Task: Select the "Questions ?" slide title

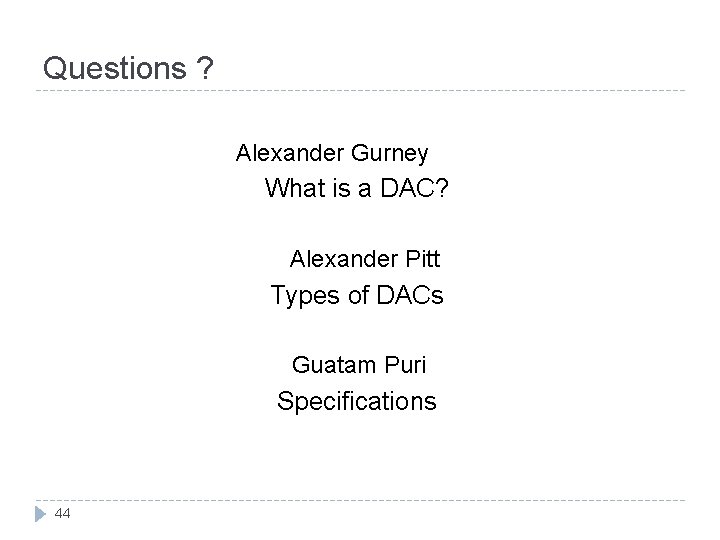Action: pyautogui.click(x=128, y=68)
